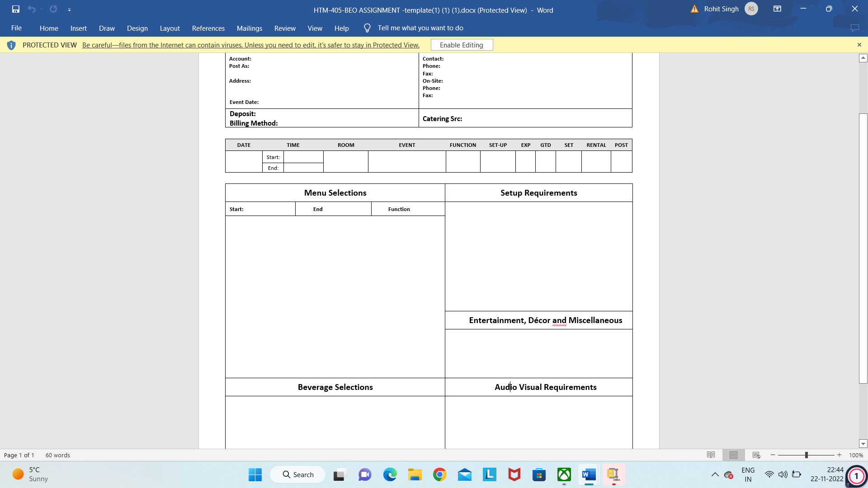The height and width of the screenshot is (488, 868).
Task: Click the Chrome icon on the taskbar
Action: pos(440,474)
